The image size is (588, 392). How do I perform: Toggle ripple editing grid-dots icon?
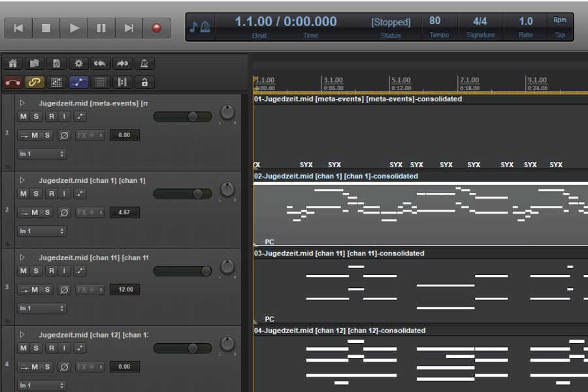click(56, 82)
